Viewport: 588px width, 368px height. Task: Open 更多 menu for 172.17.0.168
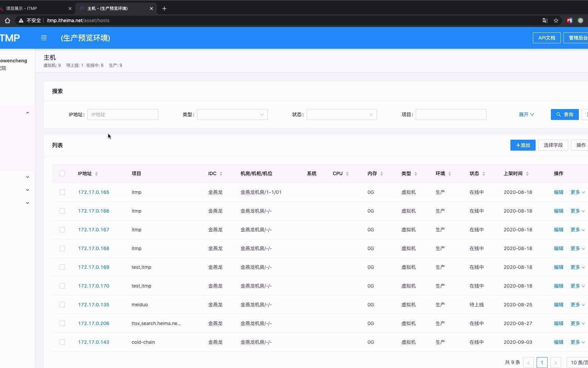577,248
